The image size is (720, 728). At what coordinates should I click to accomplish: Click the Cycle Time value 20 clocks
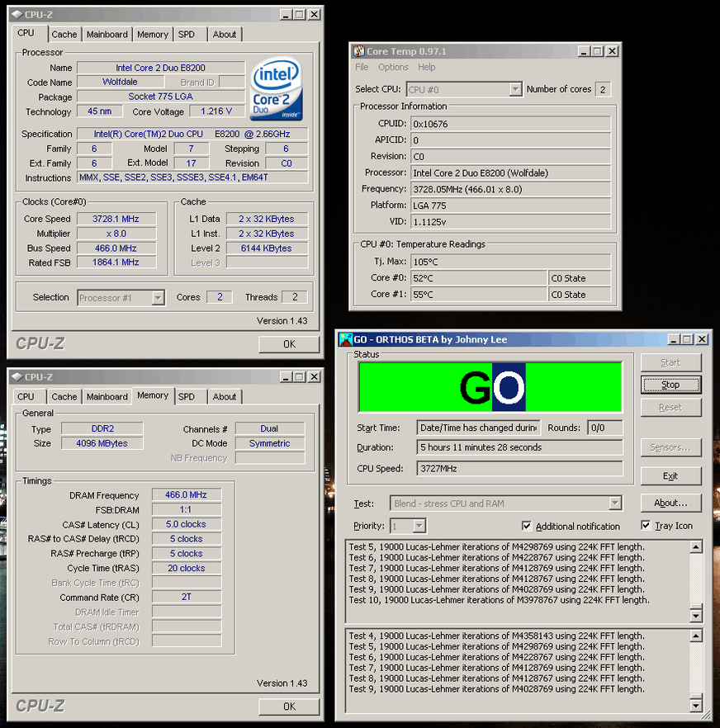[187, 568]
